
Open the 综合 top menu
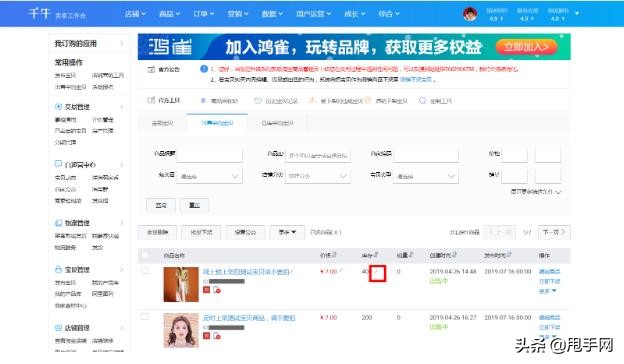tap(388, 14)
